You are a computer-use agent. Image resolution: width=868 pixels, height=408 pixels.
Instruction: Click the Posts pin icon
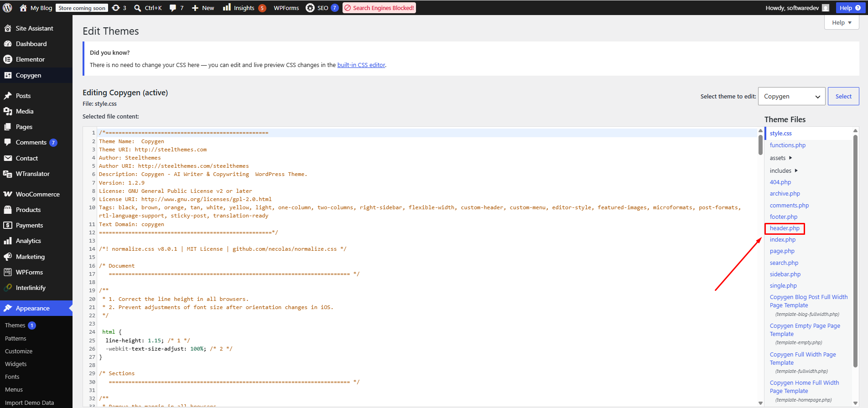(8, 96)
